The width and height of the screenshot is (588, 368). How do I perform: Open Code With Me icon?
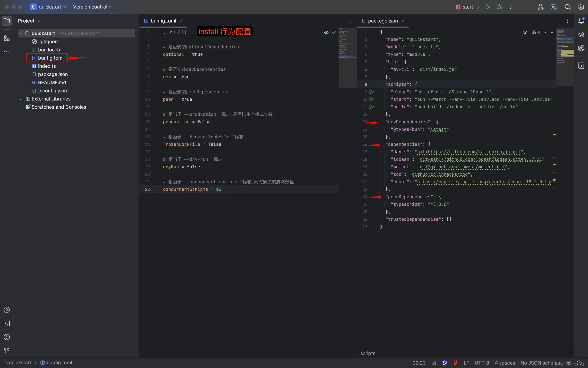(540, 7)
